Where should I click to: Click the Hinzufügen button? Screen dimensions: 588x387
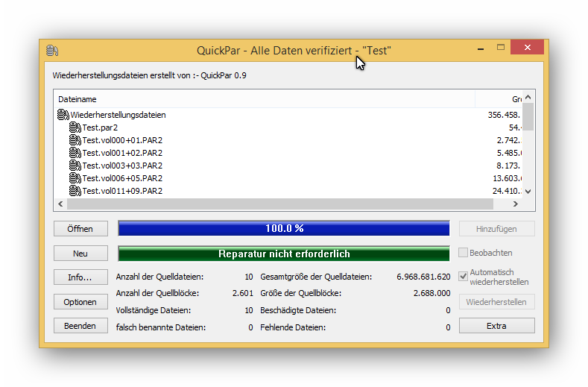pos(497,229)
